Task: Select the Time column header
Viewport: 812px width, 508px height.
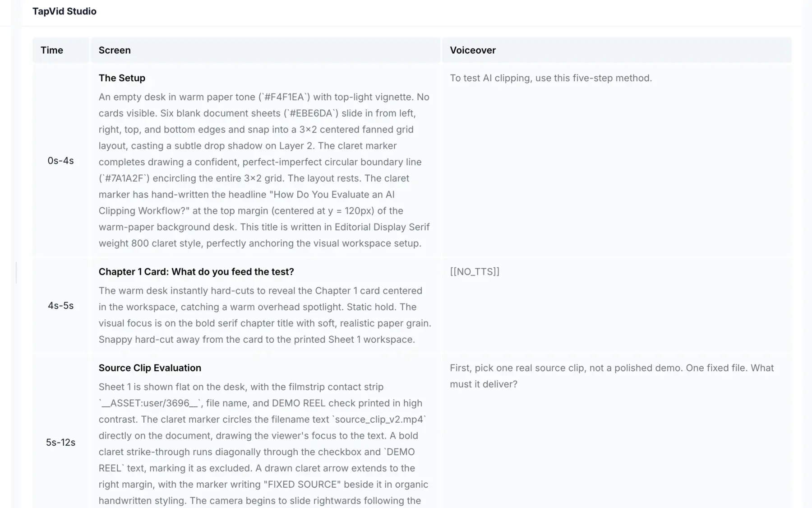Action: 52,50
